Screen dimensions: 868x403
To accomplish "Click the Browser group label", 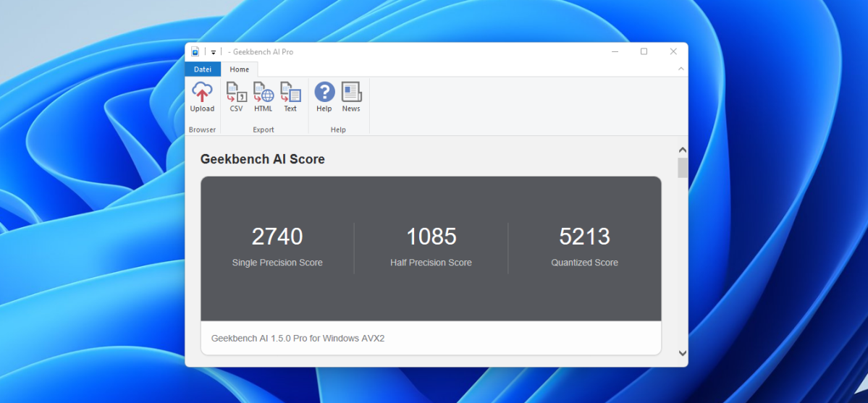I will click(x=202, y=130).
